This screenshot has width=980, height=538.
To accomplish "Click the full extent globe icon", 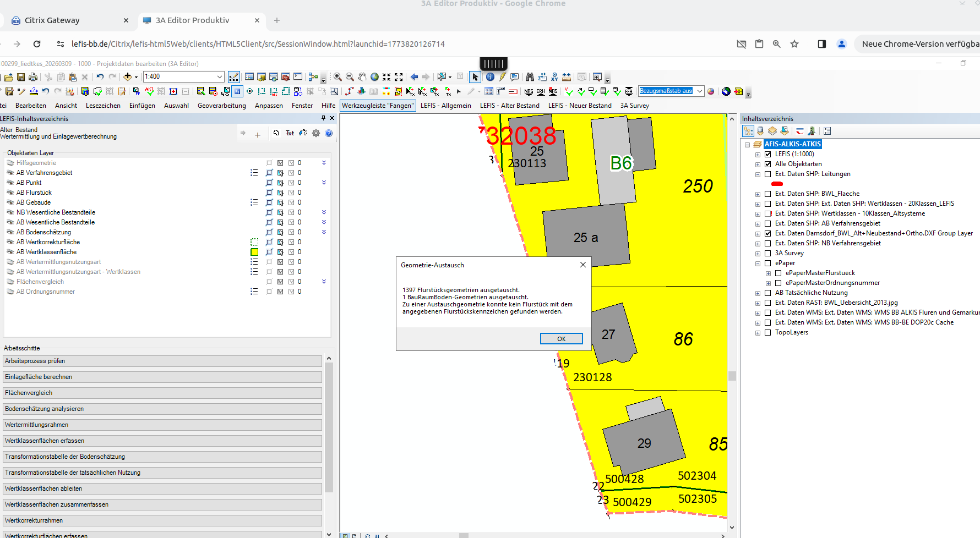I will pos(374,77).
